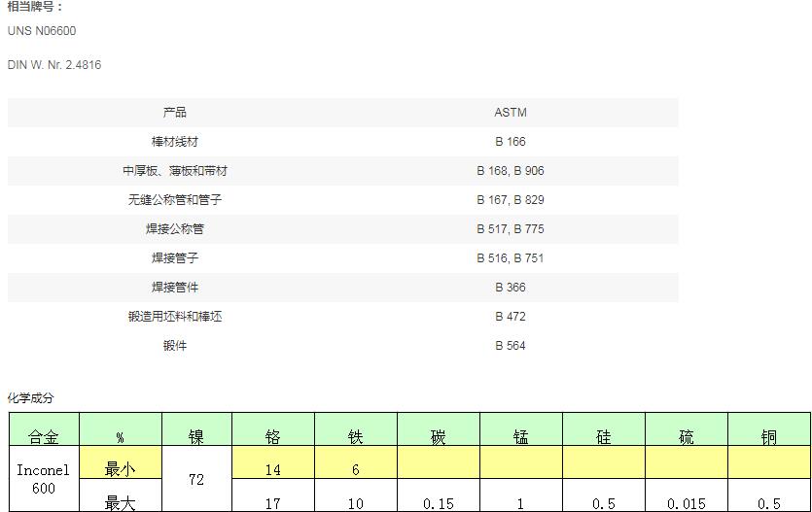Click the B 168, B 906 cell
The height and width of the screenshot is (512, 812).
tap(511, 171)
